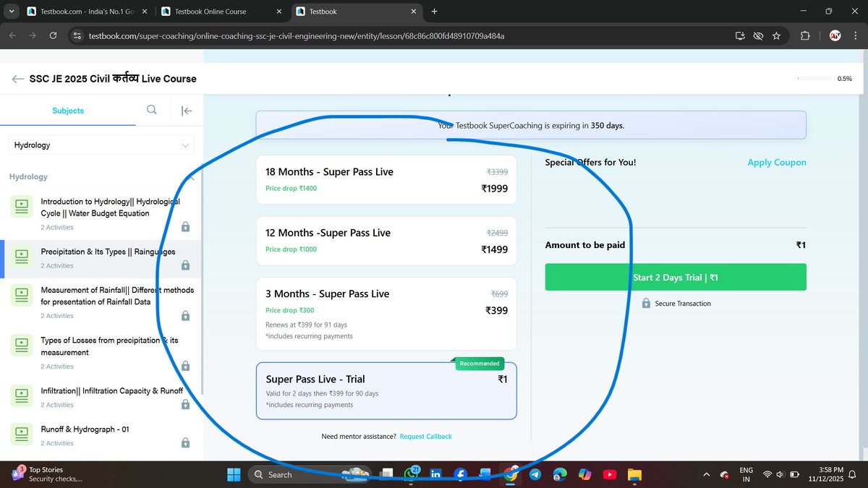
Task: Select the 12 Months Super Pass Live plan
Action: [386, 241]
